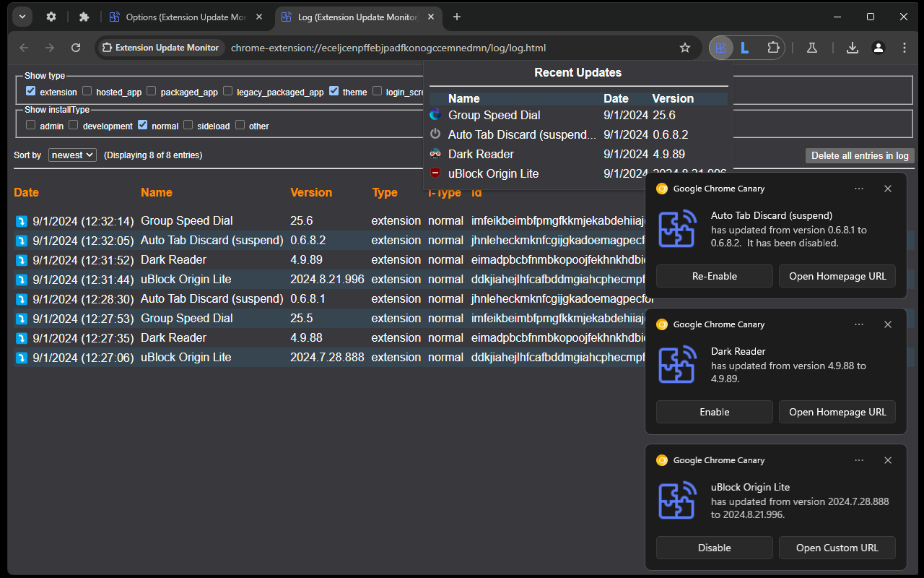
Task: Click update icon on 12:28:30 Auto Tab Discard row
Action: [x=22, y=299]
